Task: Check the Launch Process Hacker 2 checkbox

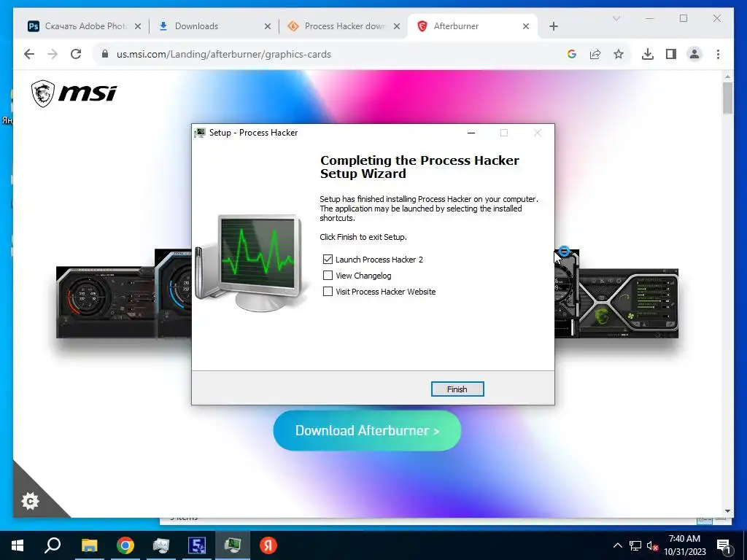Action: pyautogui.click(x=328, y=260)
